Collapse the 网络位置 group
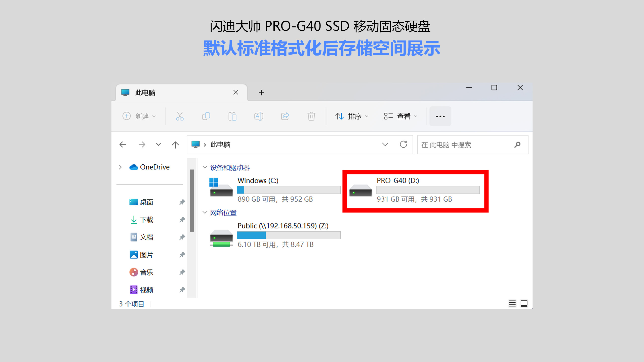The height and width of the screenshot is (362, 644). 205,212
